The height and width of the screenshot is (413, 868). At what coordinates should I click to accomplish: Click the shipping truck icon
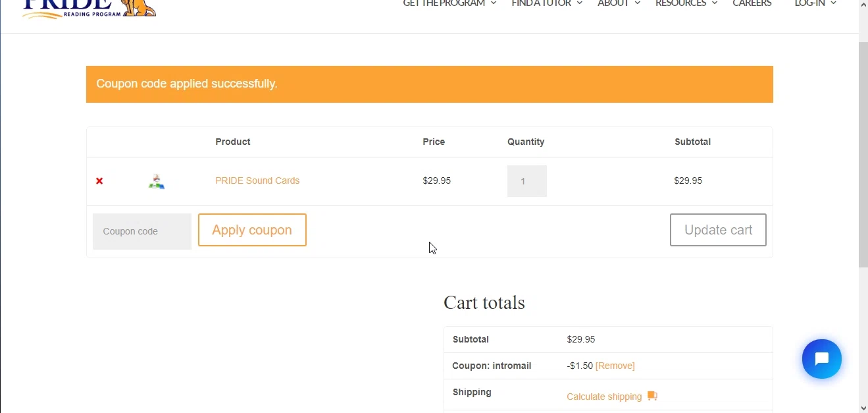[x=652, y=396]
